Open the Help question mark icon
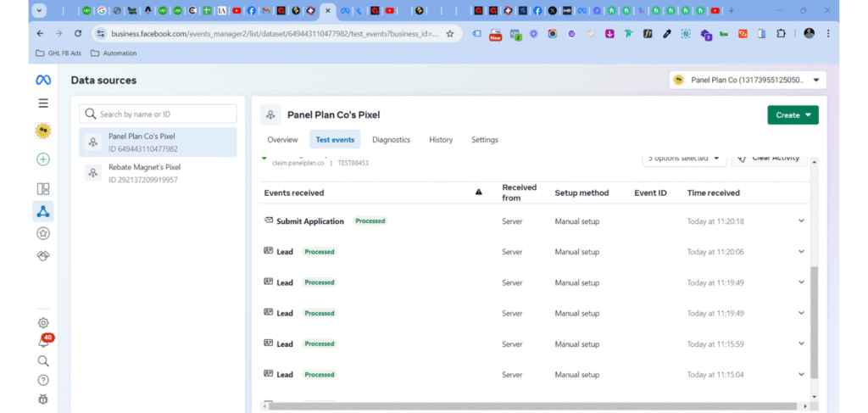 pos(43,380)
